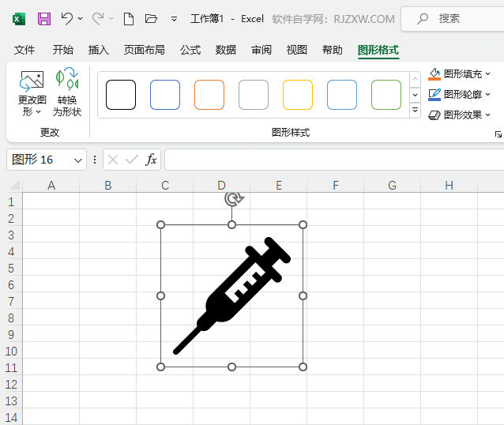Click the syringe graphic
The image size is (504, 425).
tap(231, 295)
